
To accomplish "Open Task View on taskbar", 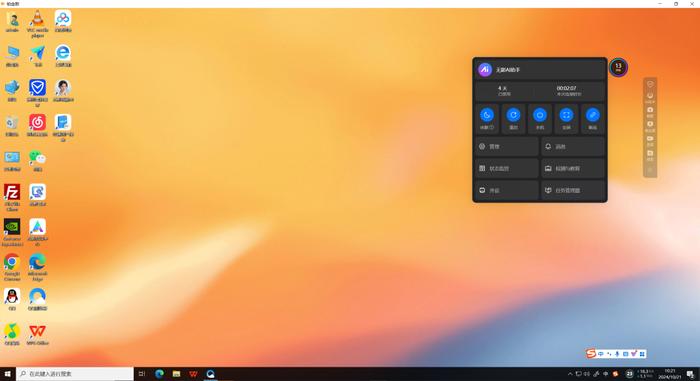I will click(142, 374).
